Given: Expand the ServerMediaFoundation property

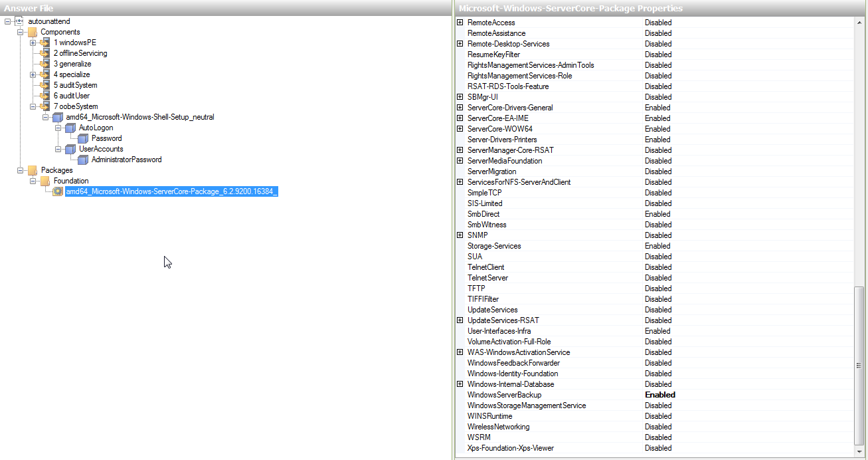Looking at the screenshot, I should click(x=460, y=161).
